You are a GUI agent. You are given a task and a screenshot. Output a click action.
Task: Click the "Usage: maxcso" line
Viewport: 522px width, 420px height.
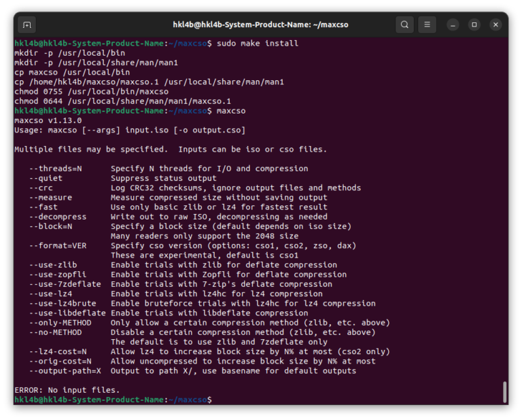pos(129,130)
